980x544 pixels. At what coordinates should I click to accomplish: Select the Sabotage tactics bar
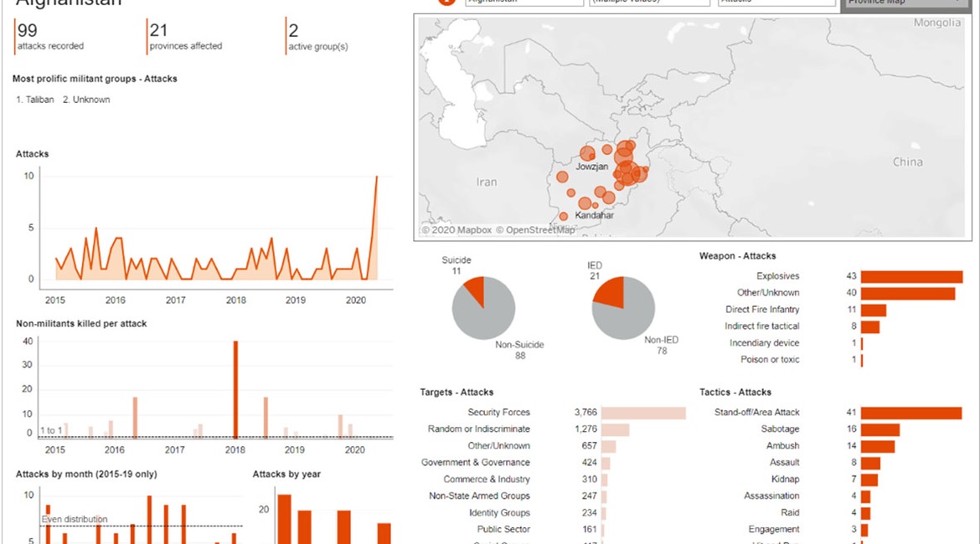click(x=880, y=429)
